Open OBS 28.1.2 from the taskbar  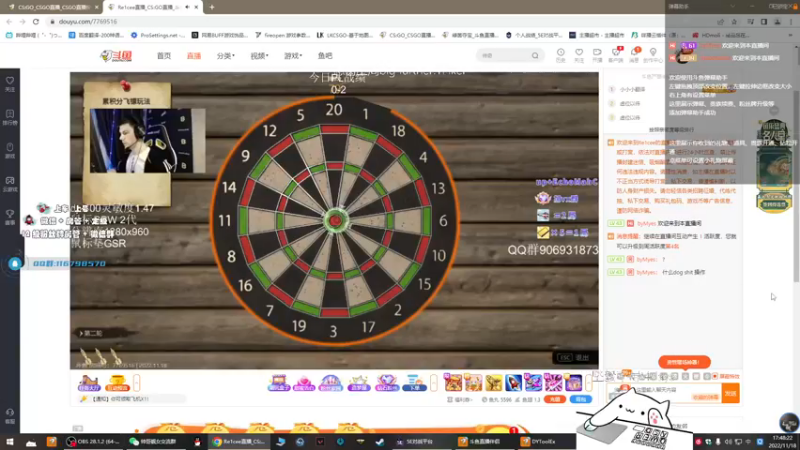[x=93, y=442]
